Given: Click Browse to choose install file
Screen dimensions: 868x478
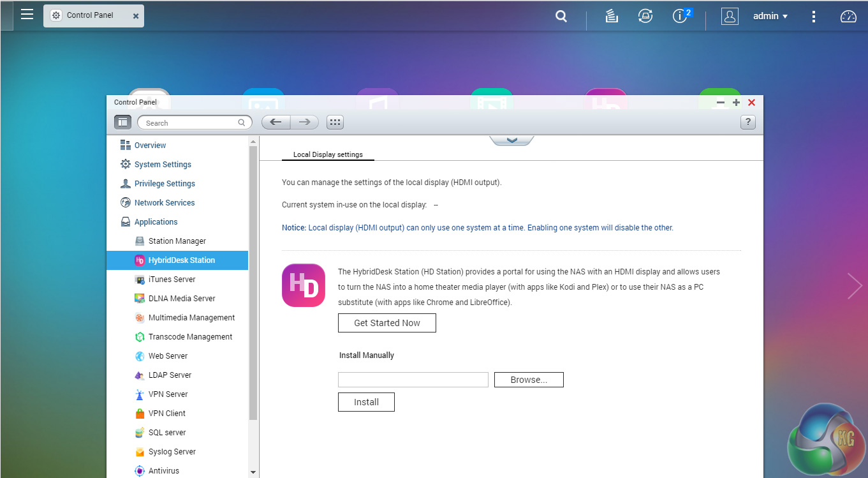Looking at the screenshot, I should [x=529, y=380].
